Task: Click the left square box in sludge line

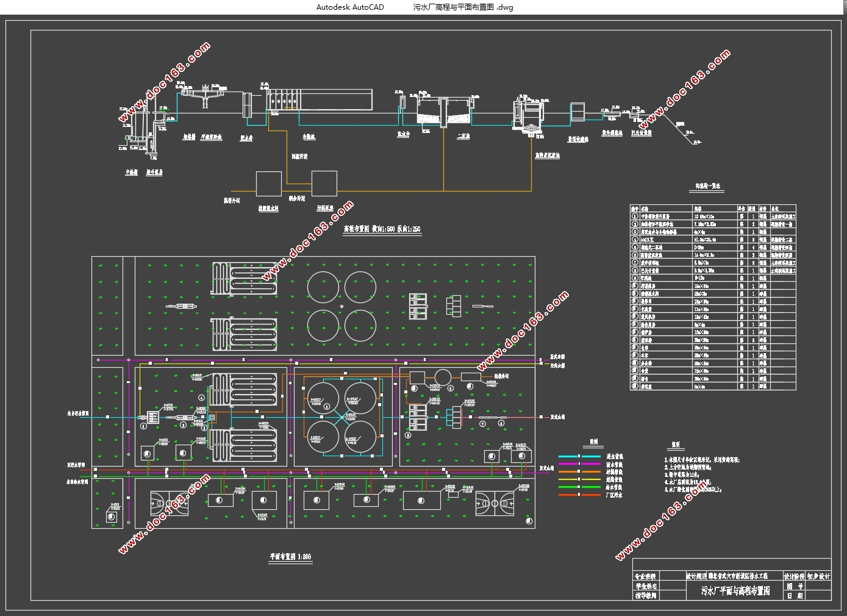Action: point(268,184)
